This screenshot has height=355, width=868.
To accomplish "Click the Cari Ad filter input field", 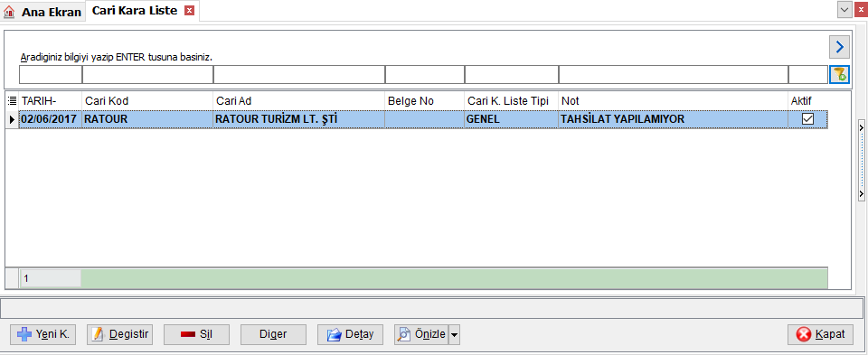I will point(299,75).
